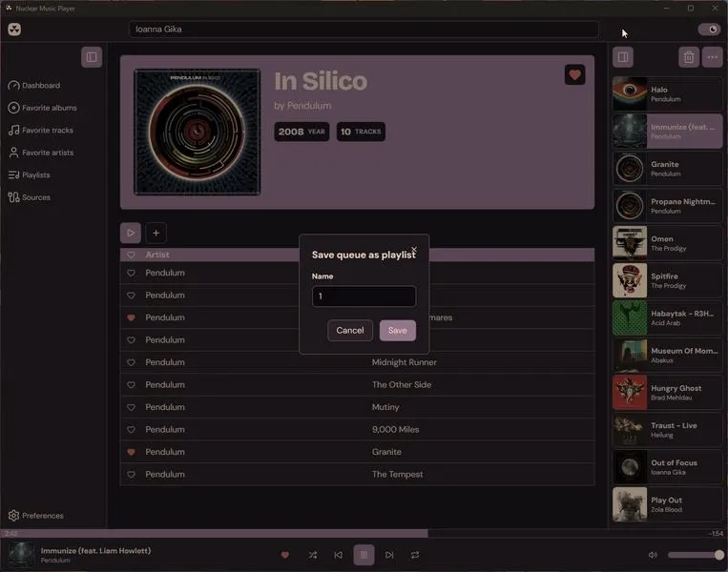The height and width of the screenshot is (572, 728).
Task: Add album tracks to queue plus button
Action: point(156,233)
